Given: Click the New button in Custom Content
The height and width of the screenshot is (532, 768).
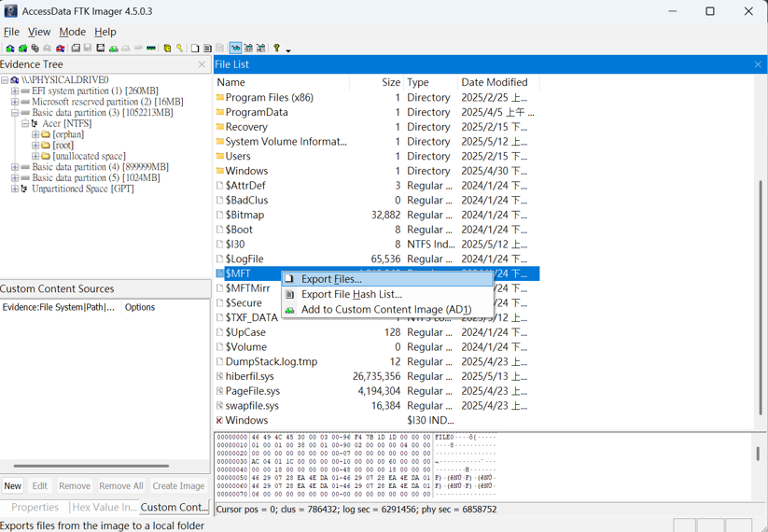Looking at the screenshot, I should 13,486.
